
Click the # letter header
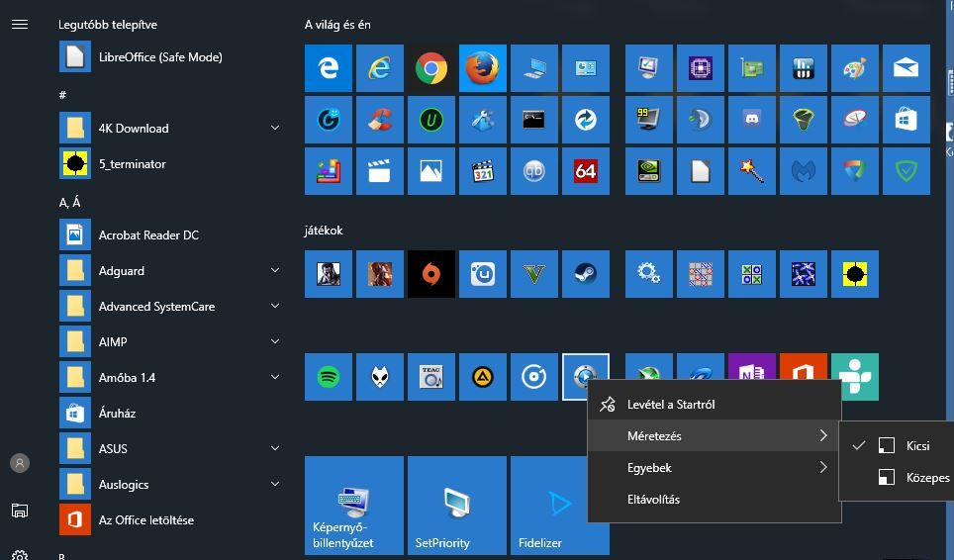click(62, 95)
